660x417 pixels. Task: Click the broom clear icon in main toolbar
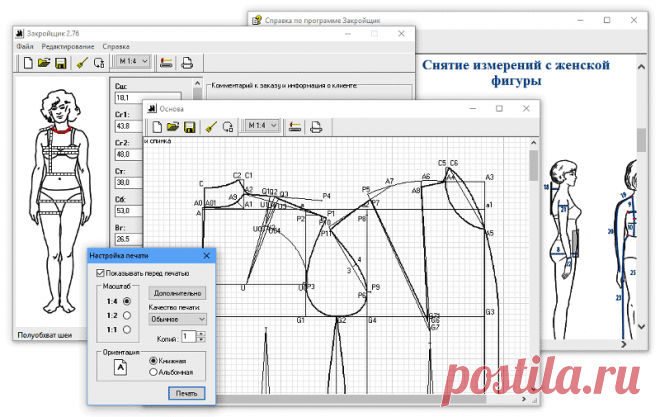tap(82, 63)
